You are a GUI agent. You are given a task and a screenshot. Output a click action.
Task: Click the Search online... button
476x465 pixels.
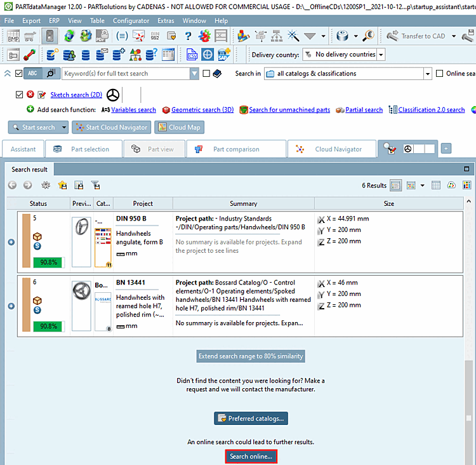coord(251,456)
